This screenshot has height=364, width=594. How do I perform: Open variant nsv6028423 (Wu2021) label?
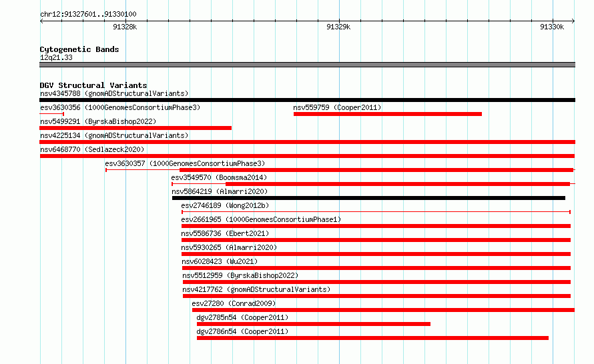220,261
